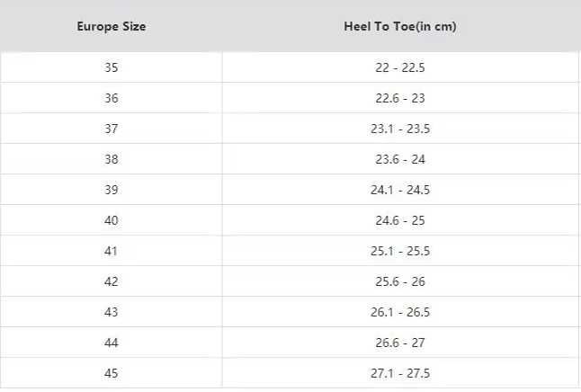The width and height of the screenshot is (581, 392).
Task: Click the Europe Size column header
Action: [x=111, y=26]
